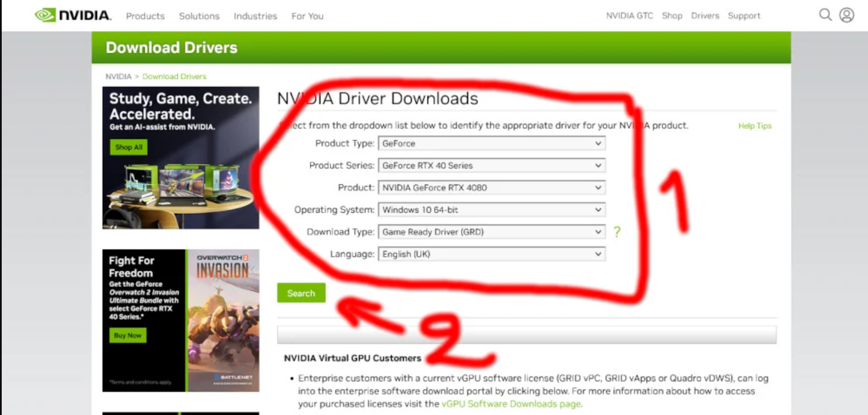Click the NVIDIA Virtual GPU Customers heading
The width and height of the screenshot is (868, 415).
click(352, 358)
